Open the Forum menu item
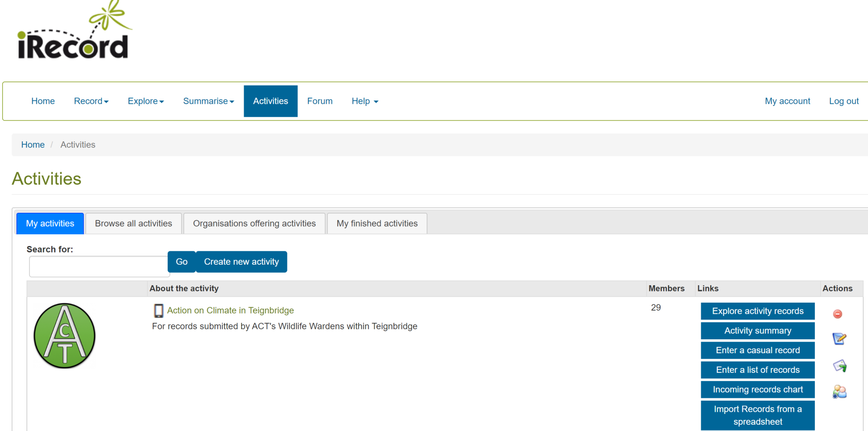 click(320, 101)
